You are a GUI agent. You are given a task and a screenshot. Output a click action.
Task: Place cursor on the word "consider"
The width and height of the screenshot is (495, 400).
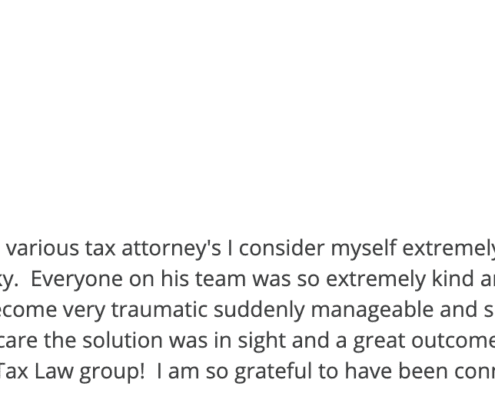click(x=282, y=248)
